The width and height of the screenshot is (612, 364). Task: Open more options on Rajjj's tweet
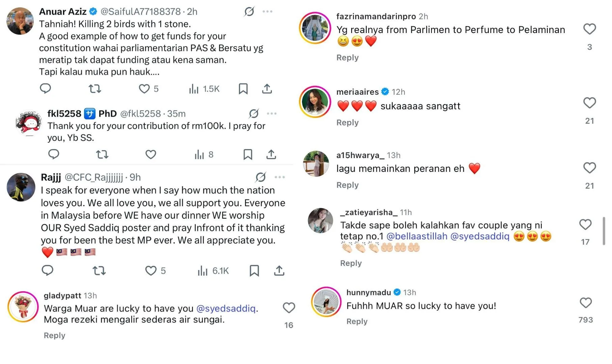pyautogui.click(x=280, y=177)
